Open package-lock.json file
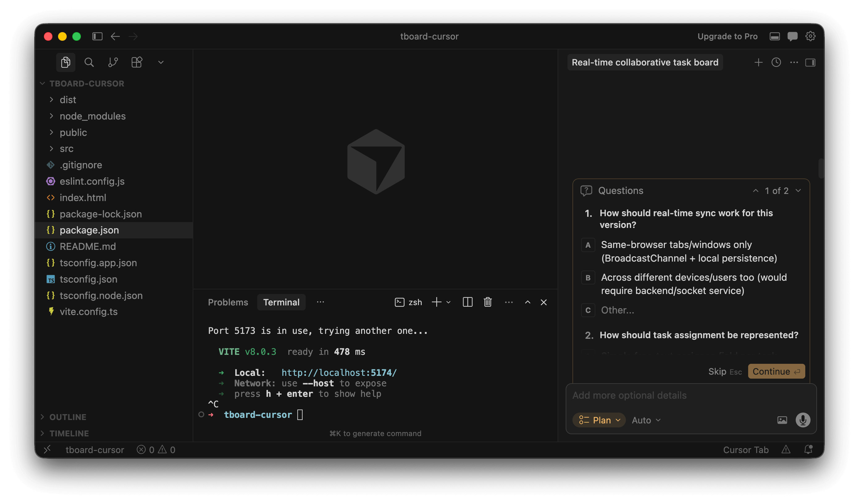Image resolution: width=859 pixels, height=504 pixels. 114,214
